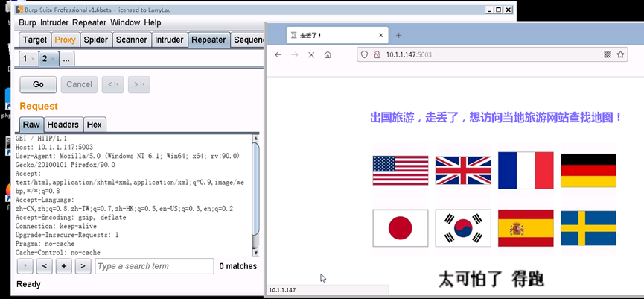Select Repeater request tab 2
644x299 pixels.
coord(45,59)
